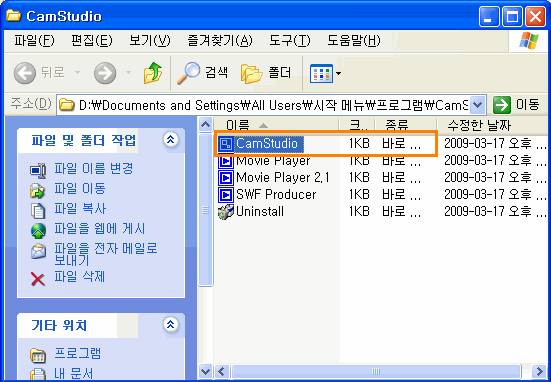This screenshot has height=382, width=551.
Task: Click the rename file (파일 이름 변경) icon
Action: pos(38,170)
